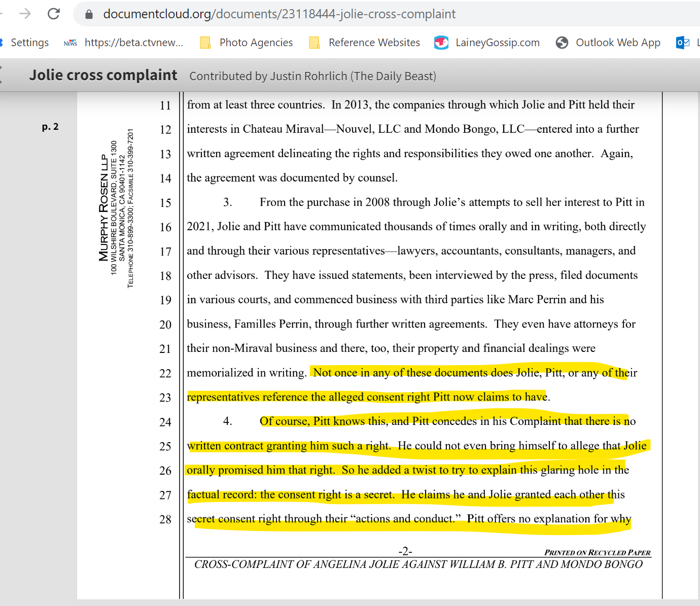
Task: Select the p. 2 page label
Action: click(x=50, y=127)
